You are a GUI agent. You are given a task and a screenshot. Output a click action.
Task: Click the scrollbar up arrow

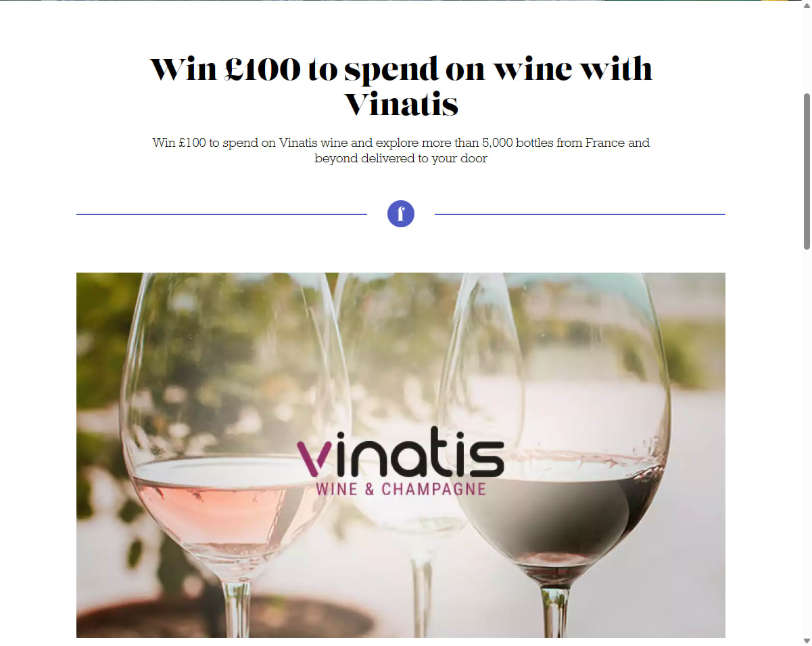coord(807,5)
